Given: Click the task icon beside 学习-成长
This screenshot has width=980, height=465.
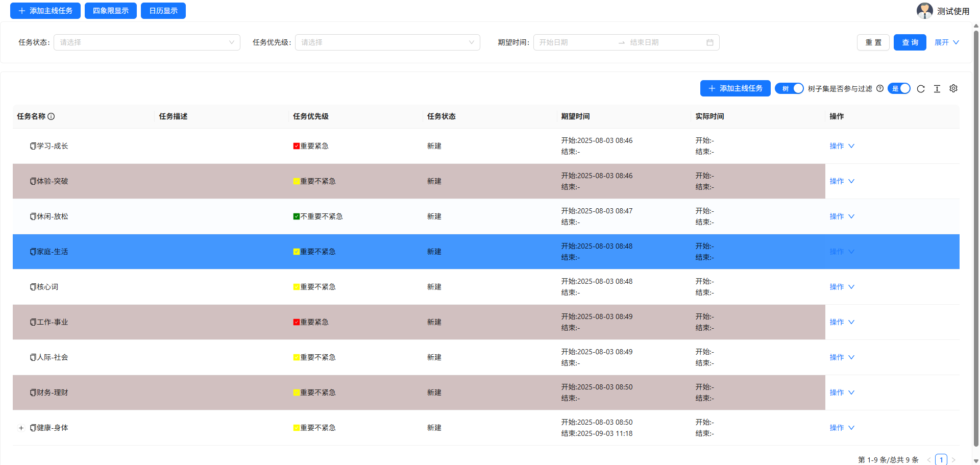Looking at the screenshot, I should pyautogui.click(x=32, y=145).
